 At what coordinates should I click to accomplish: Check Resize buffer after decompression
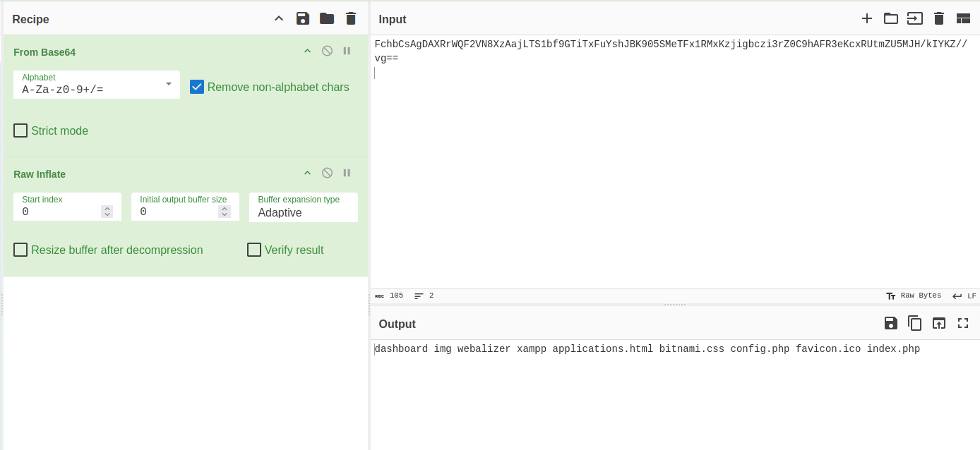click(x=20, y=250)
